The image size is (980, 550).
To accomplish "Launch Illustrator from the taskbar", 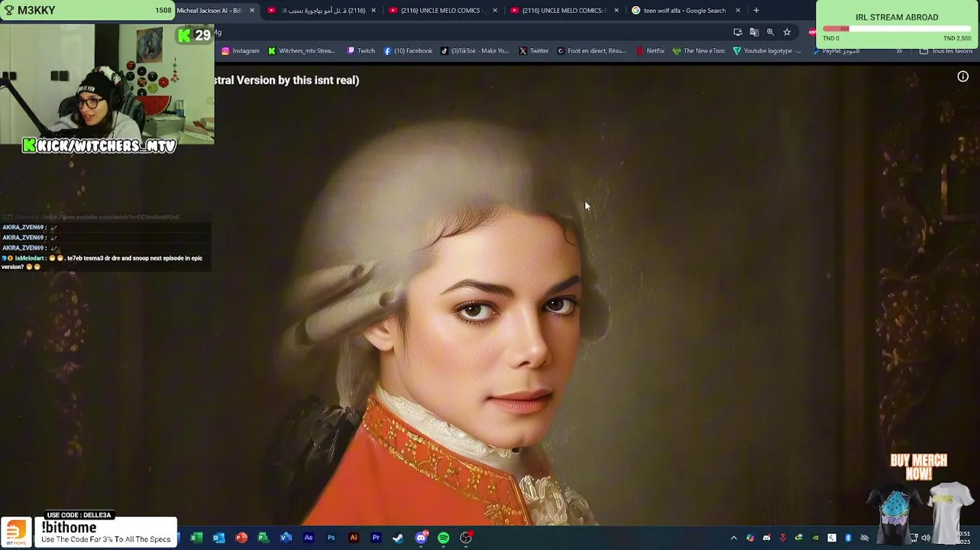I will 353,538.
